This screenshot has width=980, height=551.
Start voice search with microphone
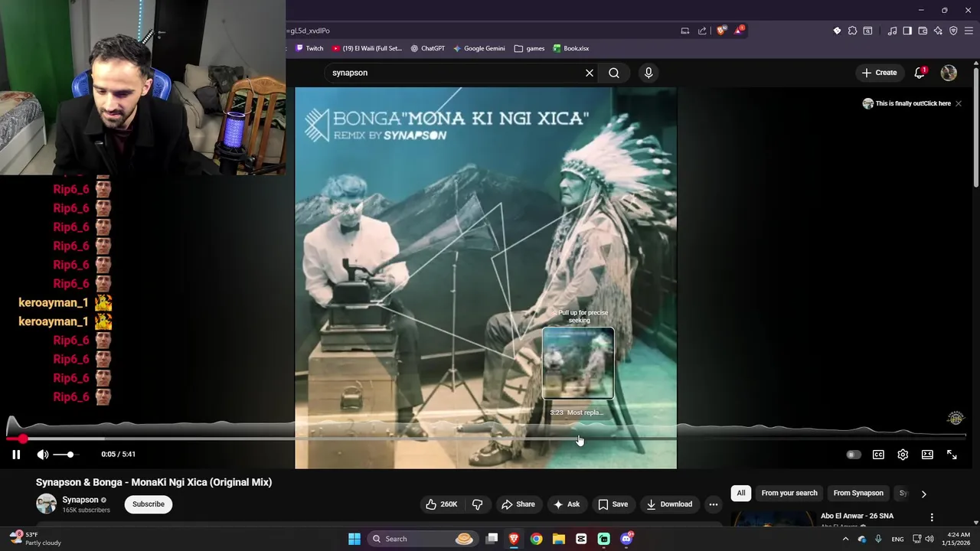click(x=648, y=73)
